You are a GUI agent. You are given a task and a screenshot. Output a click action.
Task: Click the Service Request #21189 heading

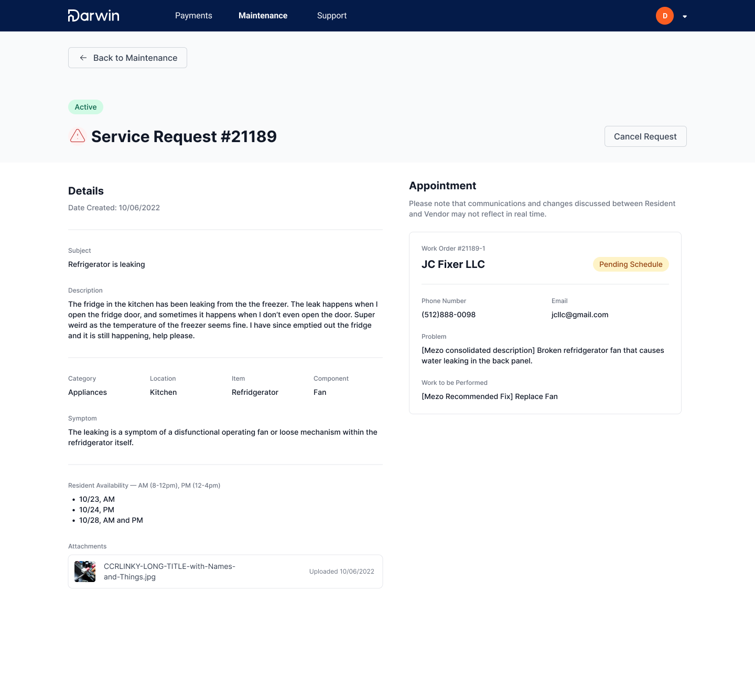pyautogui.click(x=184, y=136)
